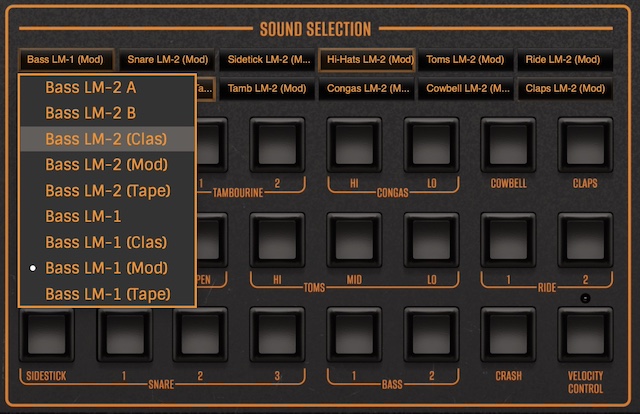Hit the Congas LO pad
Image resolution: width=640 pixels, height=414 pixels.
(x=431, y=145)
